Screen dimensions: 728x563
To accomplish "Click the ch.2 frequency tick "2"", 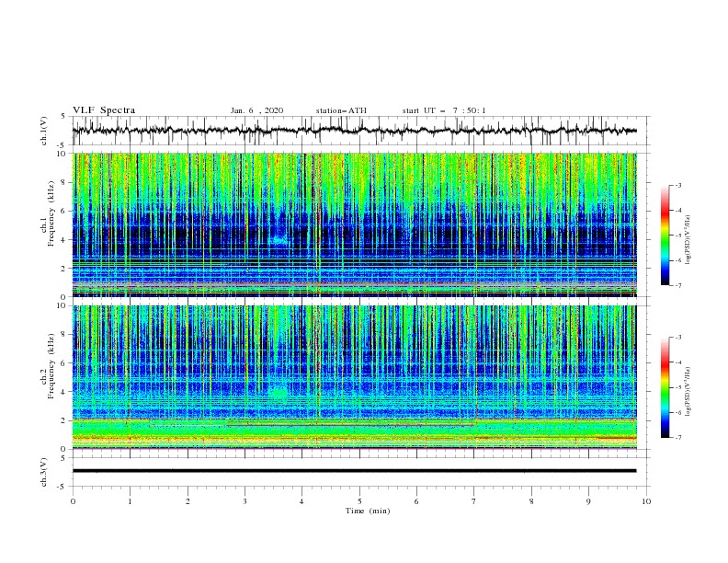I will pyautogui.click(x=63, y=420).
